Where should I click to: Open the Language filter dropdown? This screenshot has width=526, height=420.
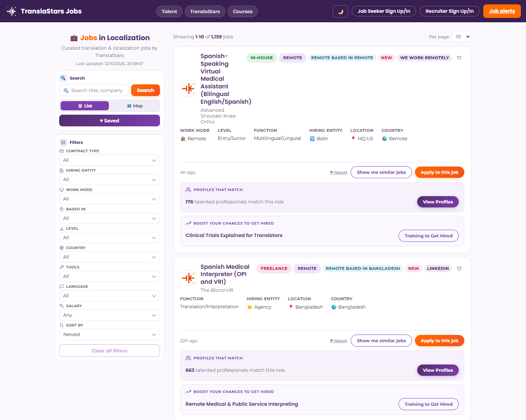(x=110, y=296)
